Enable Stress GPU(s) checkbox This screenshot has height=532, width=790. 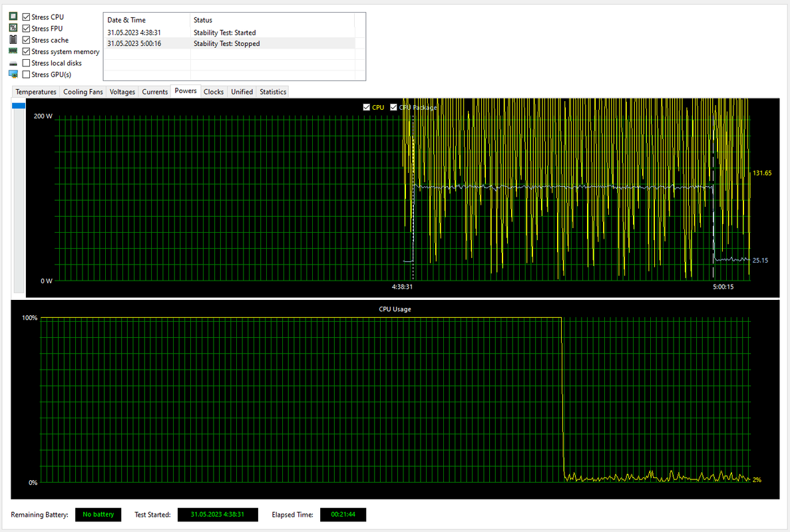click(26, 74)
